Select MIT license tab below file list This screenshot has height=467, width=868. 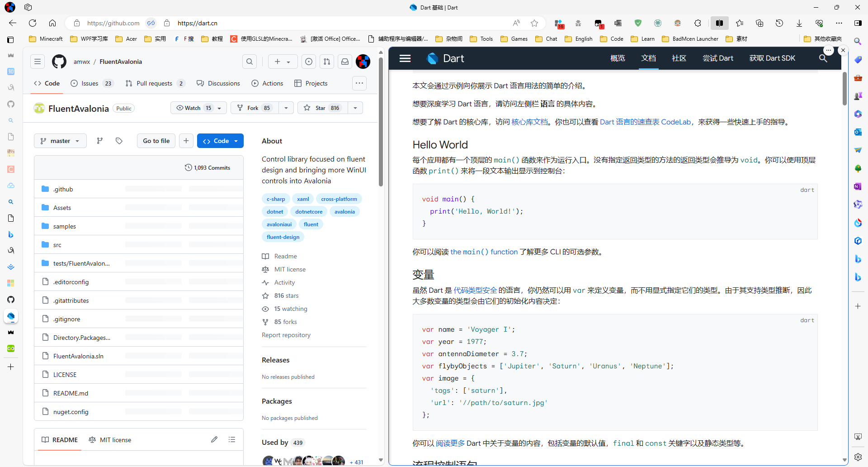click(110, 440)
